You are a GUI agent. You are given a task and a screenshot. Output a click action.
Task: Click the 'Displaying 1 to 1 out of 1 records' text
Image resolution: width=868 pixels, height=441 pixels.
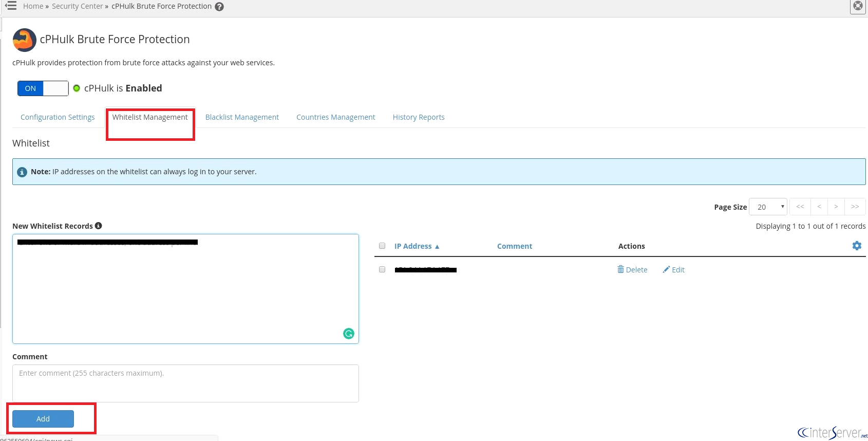[x=810, y=226]
